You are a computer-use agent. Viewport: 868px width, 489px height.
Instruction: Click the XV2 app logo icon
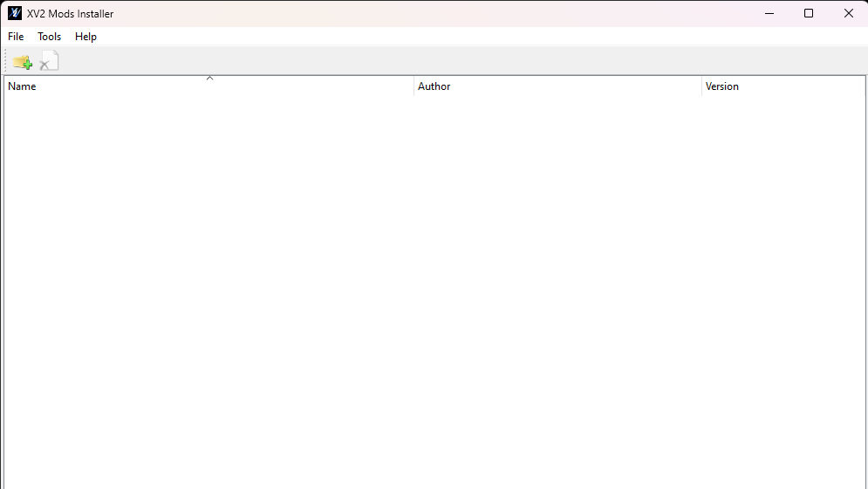15,13
